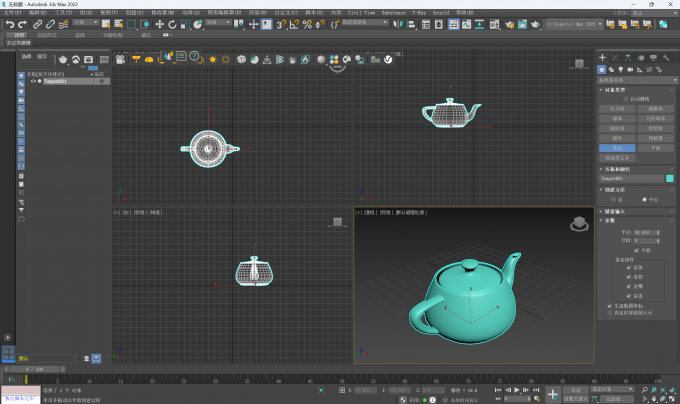The width and height of the screenshot is (680, 404).
Task: Click Zoom Extents All navigation icon
Action: [x=672, y=390]
